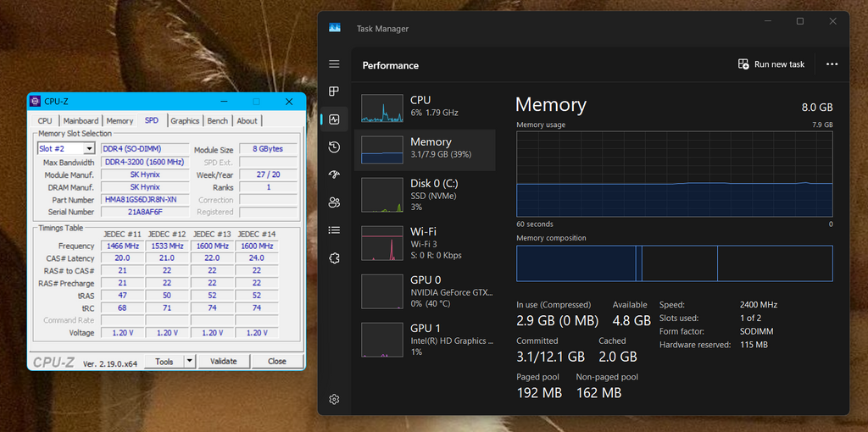The image size is (868, 432).
Task: Click Run new task button
Action: (771, 64)
